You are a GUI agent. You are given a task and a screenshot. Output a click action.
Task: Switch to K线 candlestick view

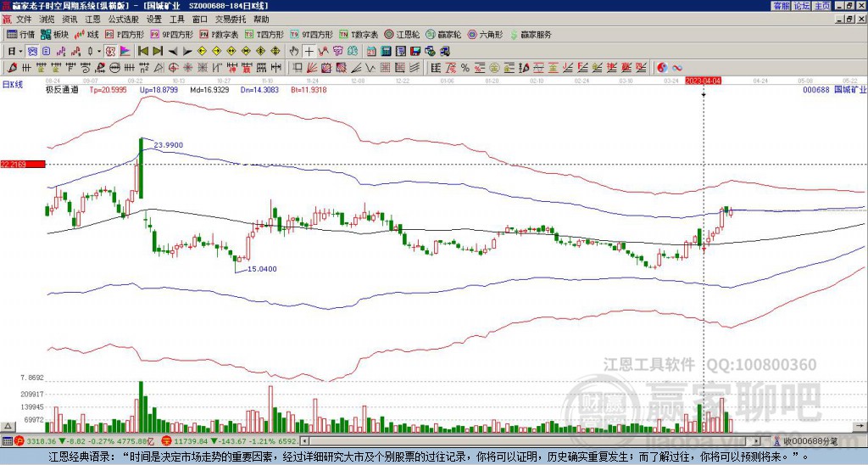coord(86,34)
